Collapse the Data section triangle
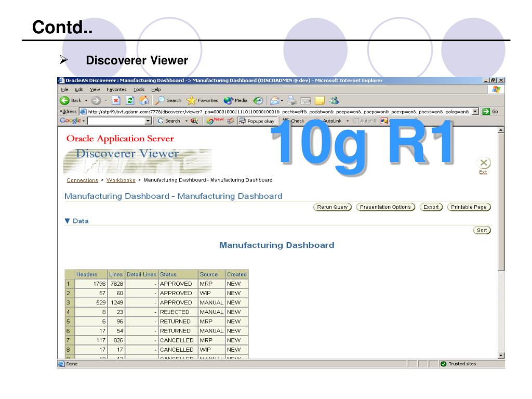 [67, 221]
